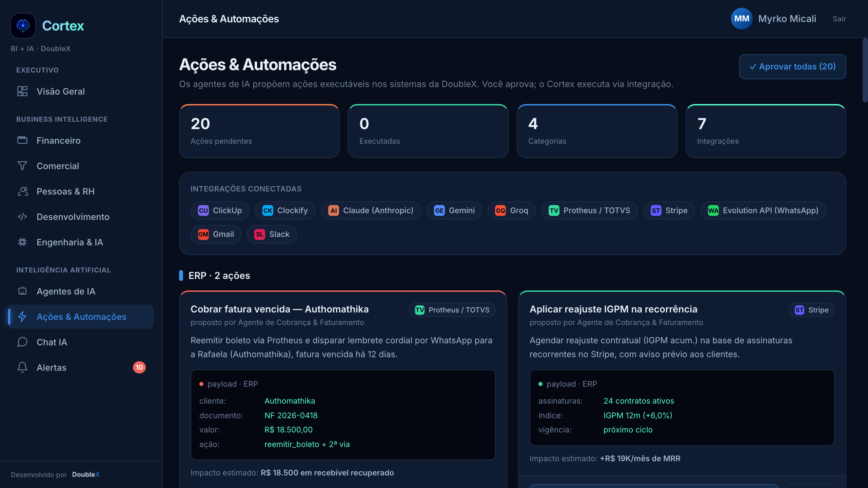Click the page vertical scrollbar

(865, 70)
